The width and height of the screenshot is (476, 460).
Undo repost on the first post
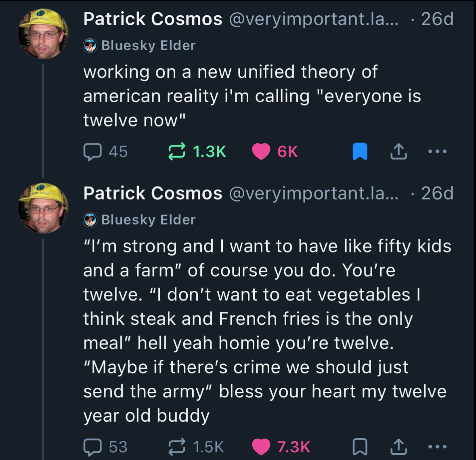176,152
